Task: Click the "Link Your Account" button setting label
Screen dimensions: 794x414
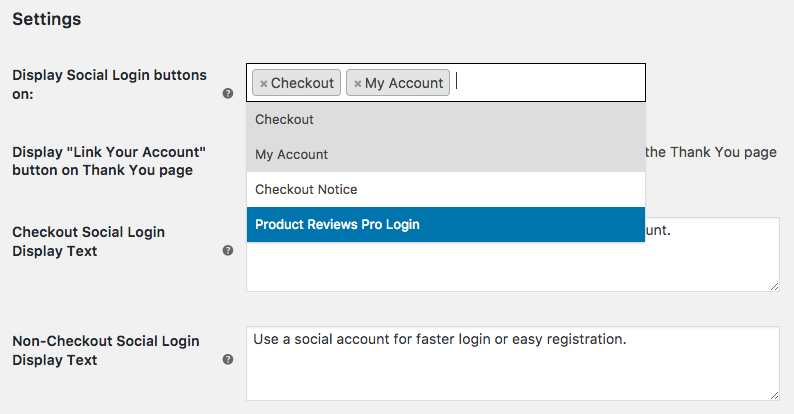Action: pyautogui.click(x=109, y=160)
